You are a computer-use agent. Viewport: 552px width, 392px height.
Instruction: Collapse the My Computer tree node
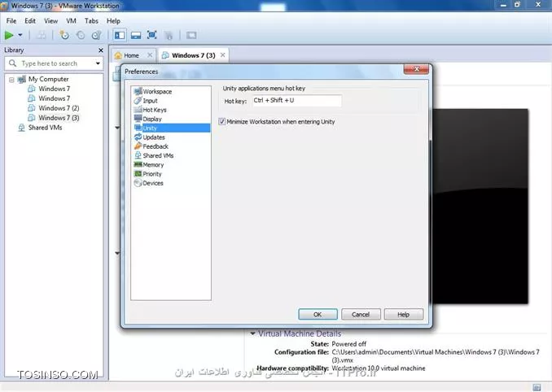pyautogui.click(x=11, y=80)
